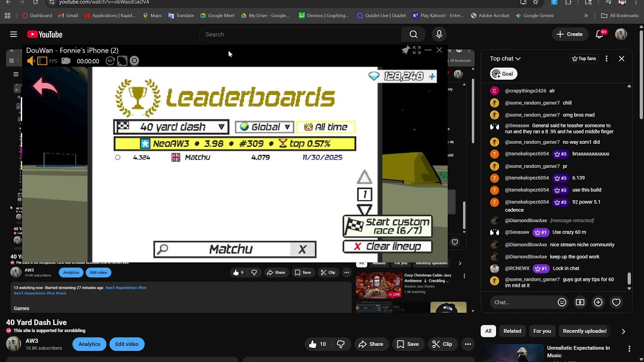Start voice search with the microphone

click(439, 34)
